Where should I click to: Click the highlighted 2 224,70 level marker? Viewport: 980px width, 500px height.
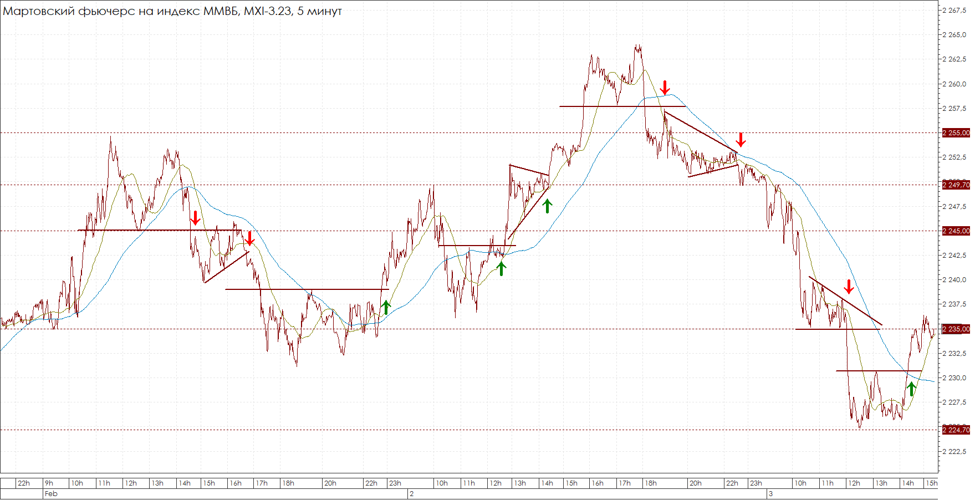[956, 430]
